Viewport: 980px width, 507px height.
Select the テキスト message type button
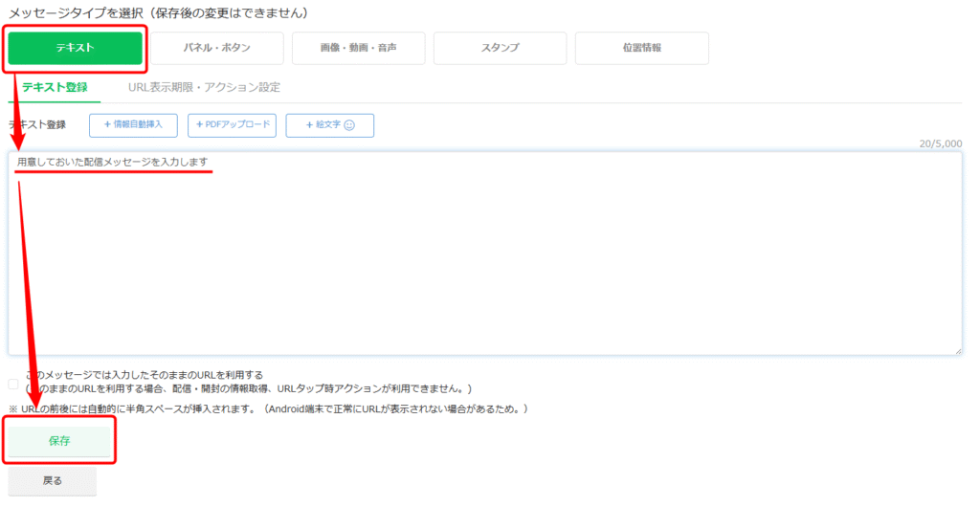[75, 48]
